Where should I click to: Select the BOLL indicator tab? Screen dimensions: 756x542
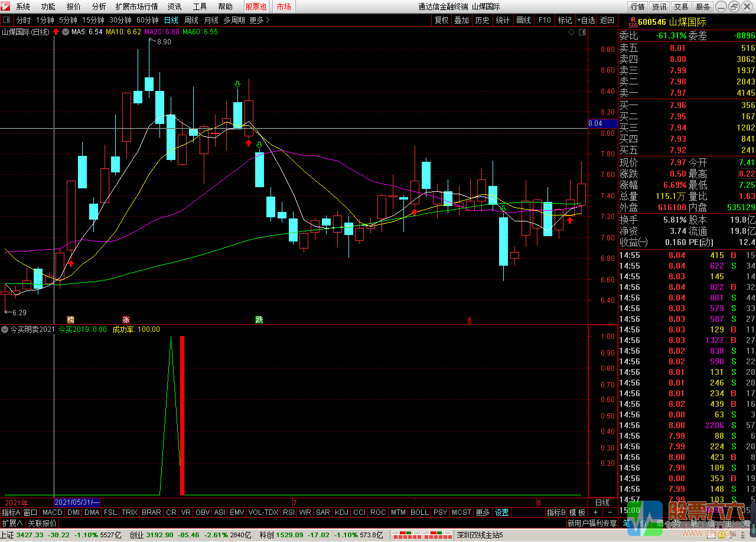tap(419, 512)
